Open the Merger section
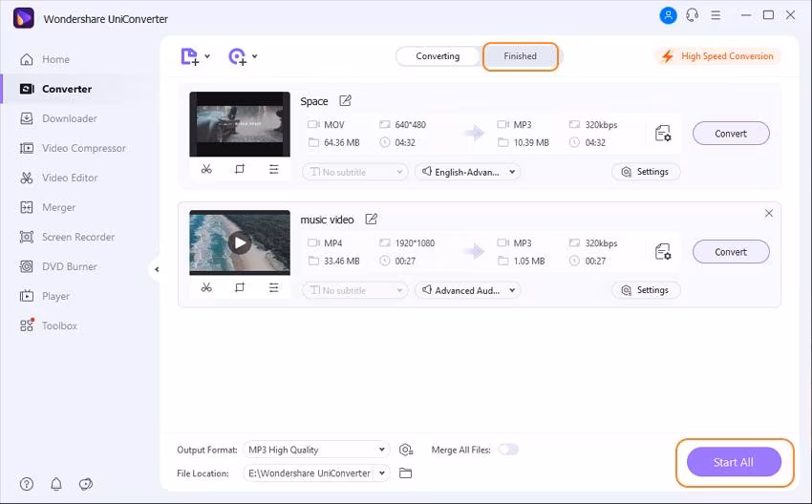 [x=47, y=207]
